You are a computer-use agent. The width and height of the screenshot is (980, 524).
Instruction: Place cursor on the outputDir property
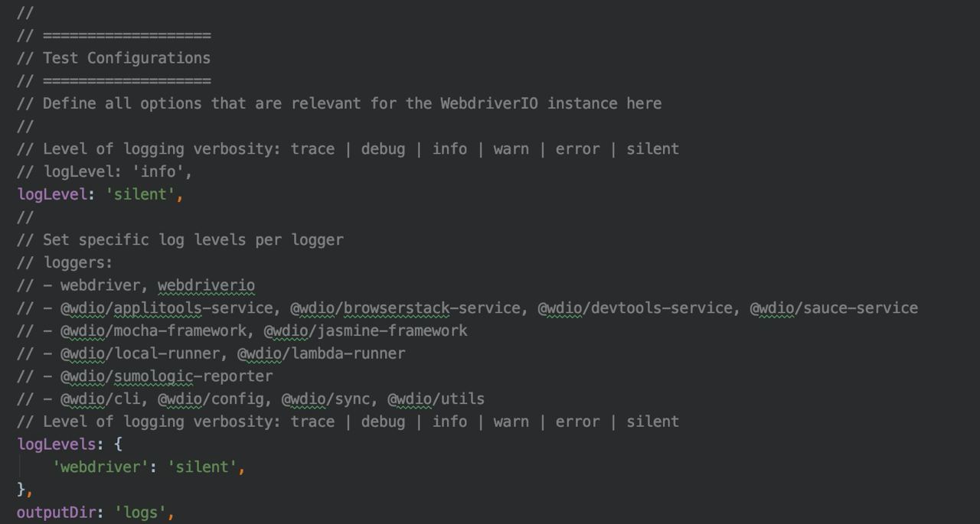tap(56, 513)
